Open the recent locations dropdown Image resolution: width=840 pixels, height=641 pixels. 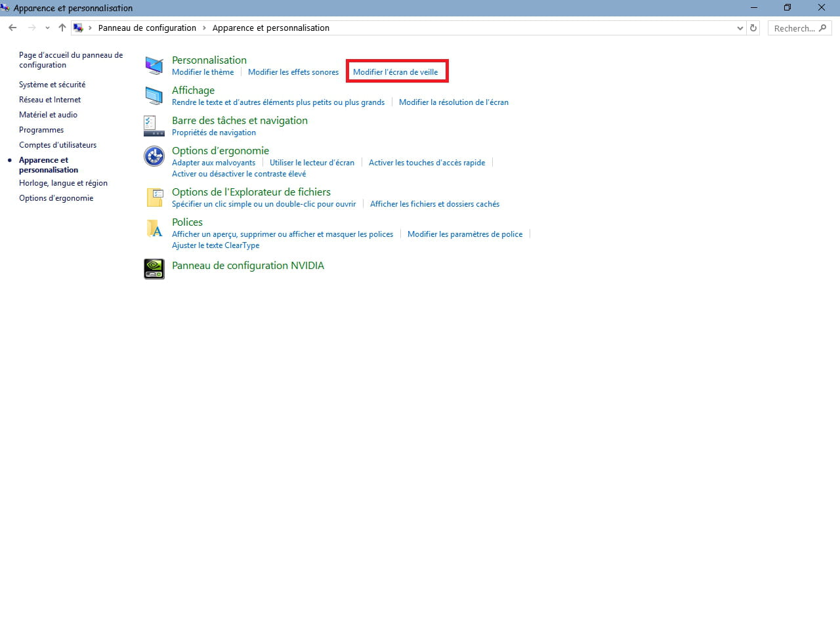point(47,28)
